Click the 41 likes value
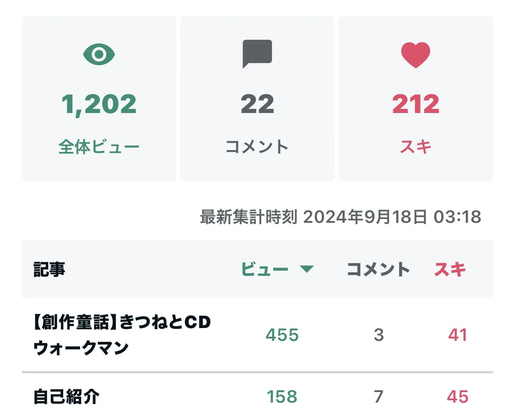This screenshot has height=420, width=515. tap(457, 335)
